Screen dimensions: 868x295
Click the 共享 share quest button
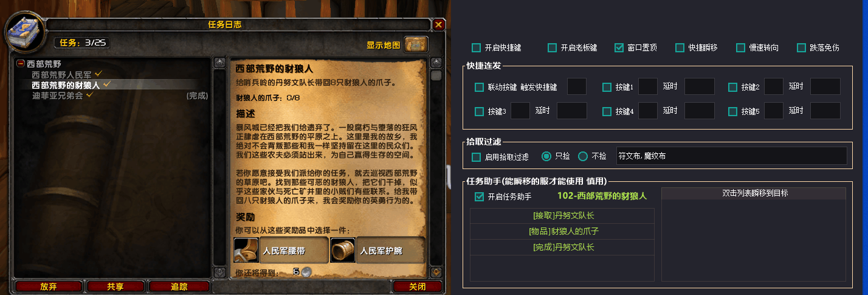pos(115,286)
